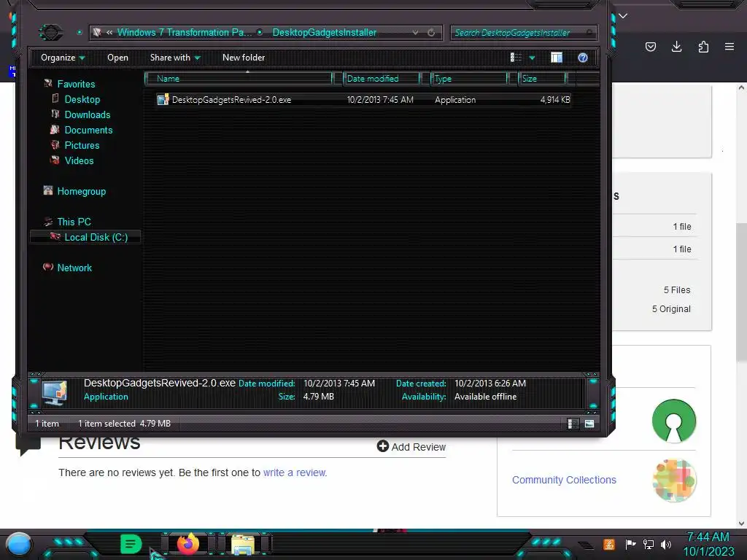Viewport: 747px width, 560px height.
Task: Go to Windows 7 Transformation Pack breadcrumb
Action: click(x=185, y=32)
